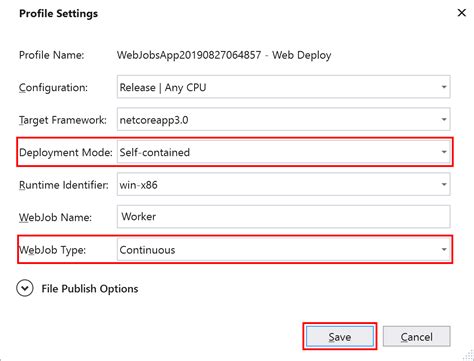The image size is (474, 361).
Task: Click the Deployment Mode label
Action: click(66, 152)
